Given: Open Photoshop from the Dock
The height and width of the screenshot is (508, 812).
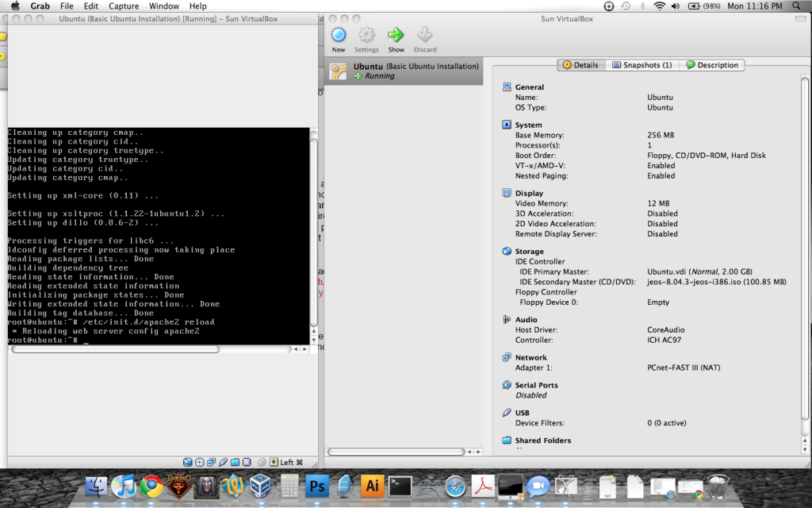Looking at the screenshot, I should click(317, 487).
